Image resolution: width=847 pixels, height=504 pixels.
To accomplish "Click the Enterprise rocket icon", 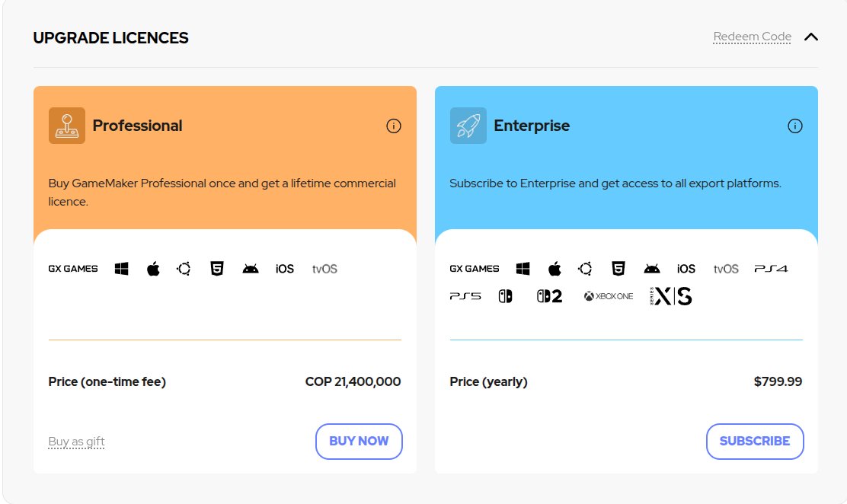I will pyautogui.click(x=468, y=126).
